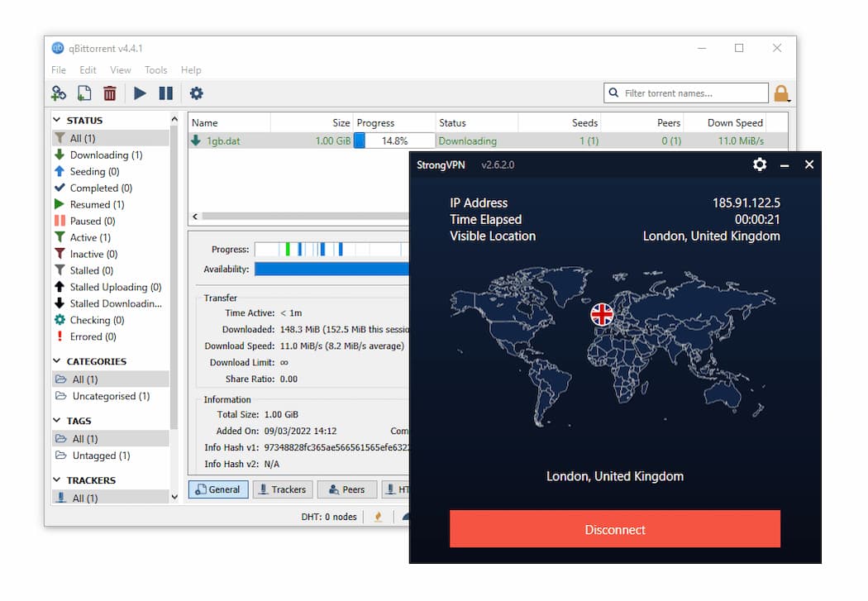The width and height of the screenshot is (868, 601).
Task: Select the Stalled Downloading filter
Action: coord(110,303)
